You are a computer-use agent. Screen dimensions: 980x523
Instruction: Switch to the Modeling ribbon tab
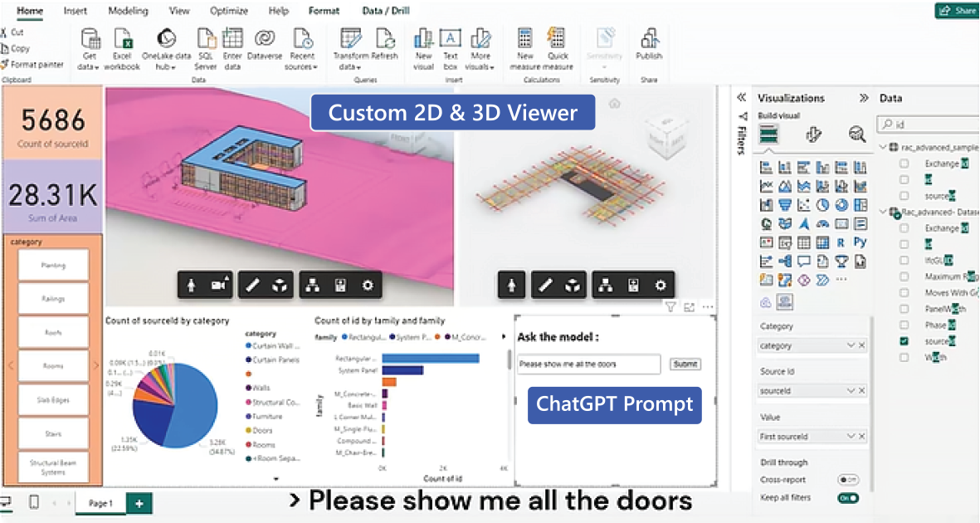click(x=129, y=12)
